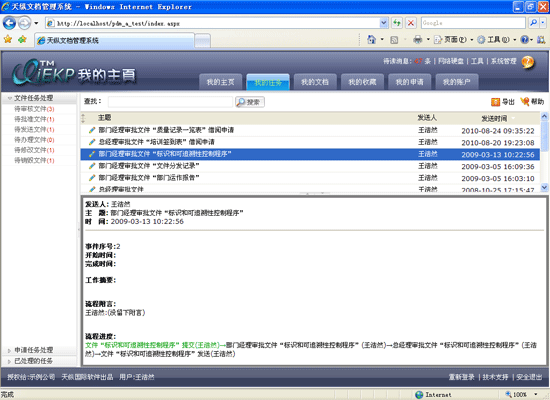Screen dimensions: 550x400
Task: Switch to the 我的收藏 tab
Action: tap(362, 82)
